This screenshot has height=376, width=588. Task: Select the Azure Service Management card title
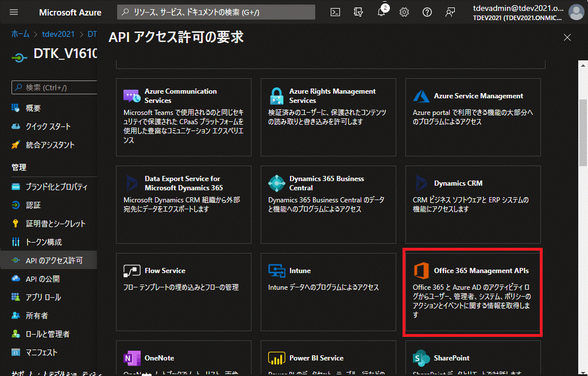click(x=478, y=96)
